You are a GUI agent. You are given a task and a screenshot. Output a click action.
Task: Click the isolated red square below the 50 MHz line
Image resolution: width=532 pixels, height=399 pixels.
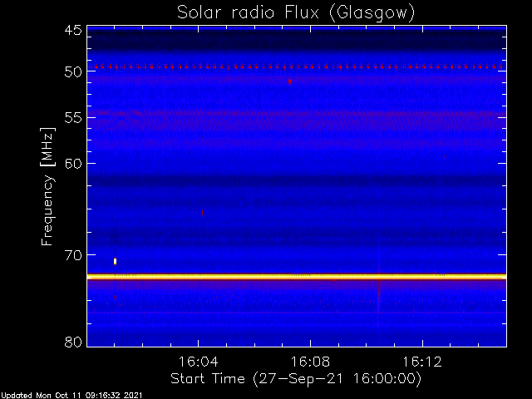coord(290,81)
